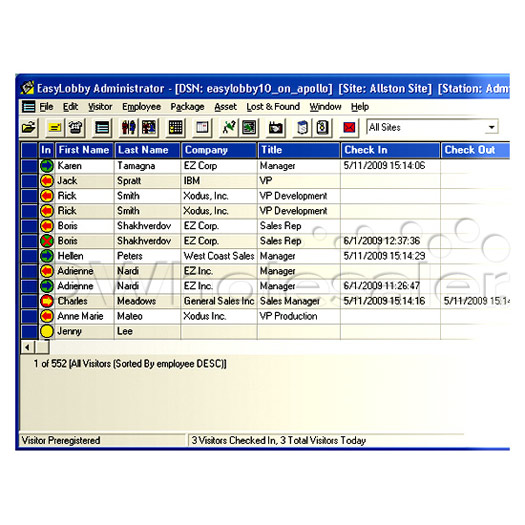
Task: Click the blue list view toolbar icon
Action: coord(102,128)
